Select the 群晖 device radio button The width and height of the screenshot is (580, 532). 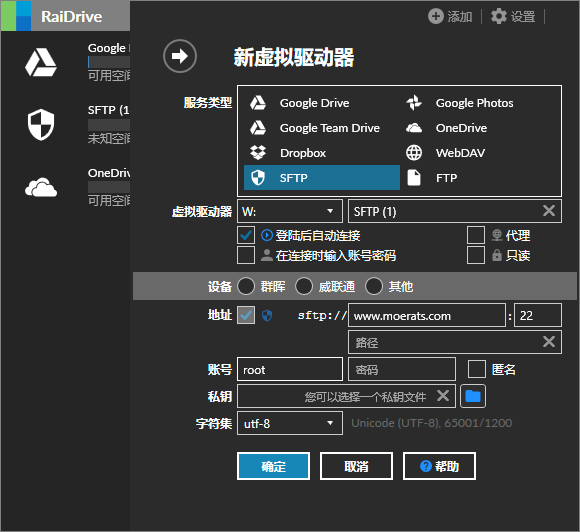(246, 286)
